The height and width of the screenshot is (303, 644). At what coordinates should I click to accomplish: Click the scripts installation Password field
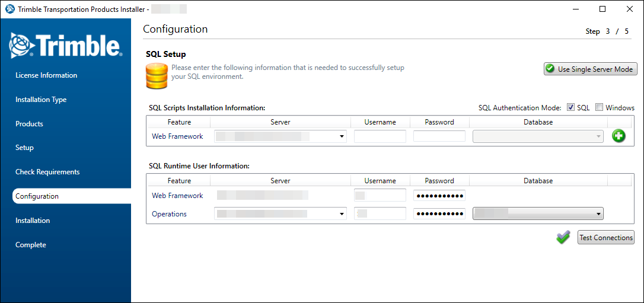(x=439, y=136)
